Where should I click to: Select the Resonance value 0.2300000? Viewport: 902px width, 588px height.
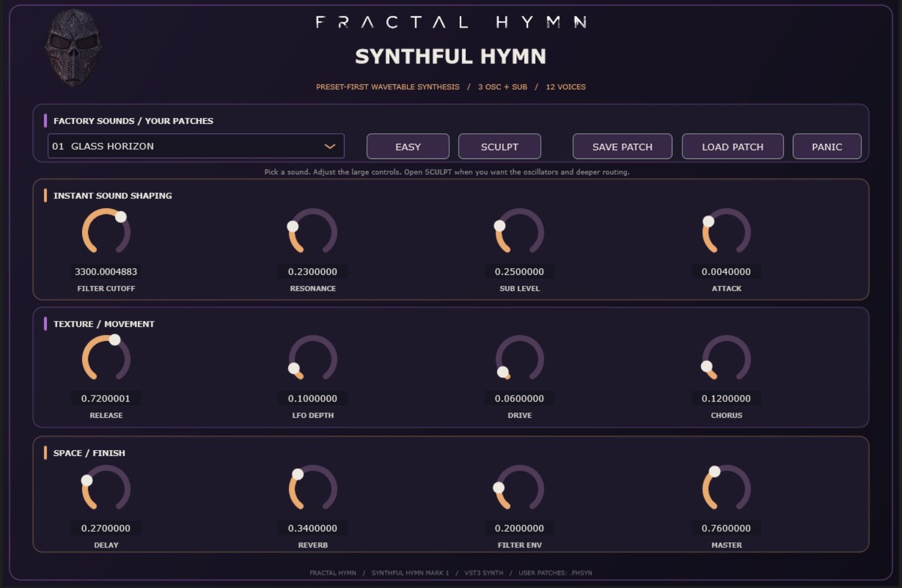coord(313,272)
